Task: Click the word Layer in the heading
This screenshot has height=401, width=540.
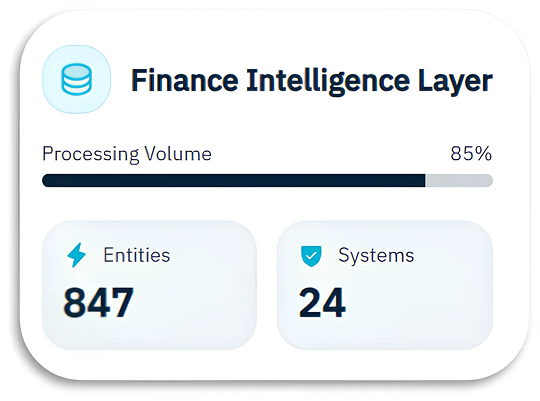Action: (x=455, y=82)
